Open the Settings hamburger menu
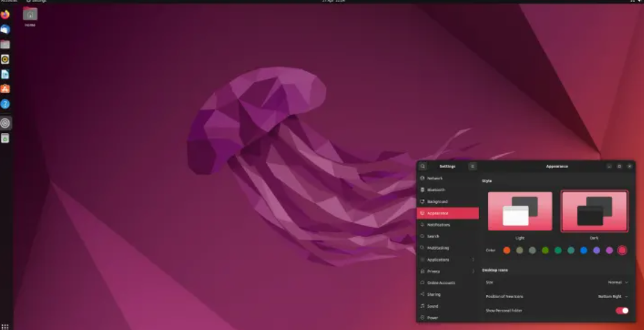The height and width of the screenshot is (330, 644). (472, 166)
